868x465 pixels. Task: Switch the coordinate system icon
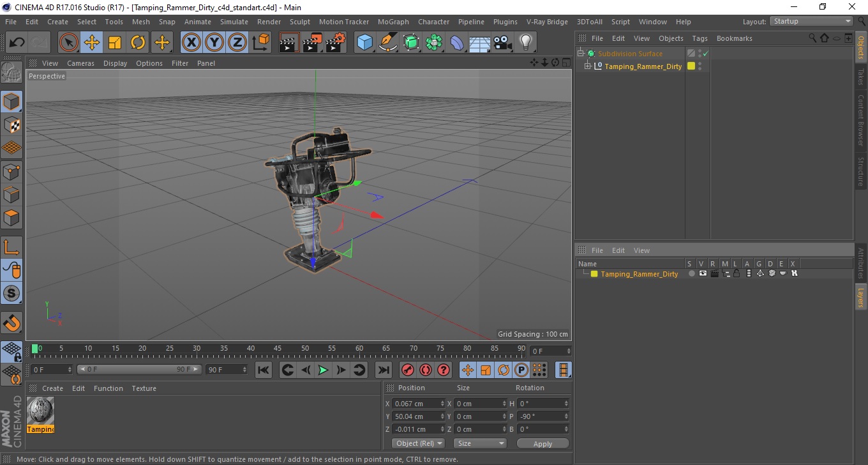click(260, 43)
